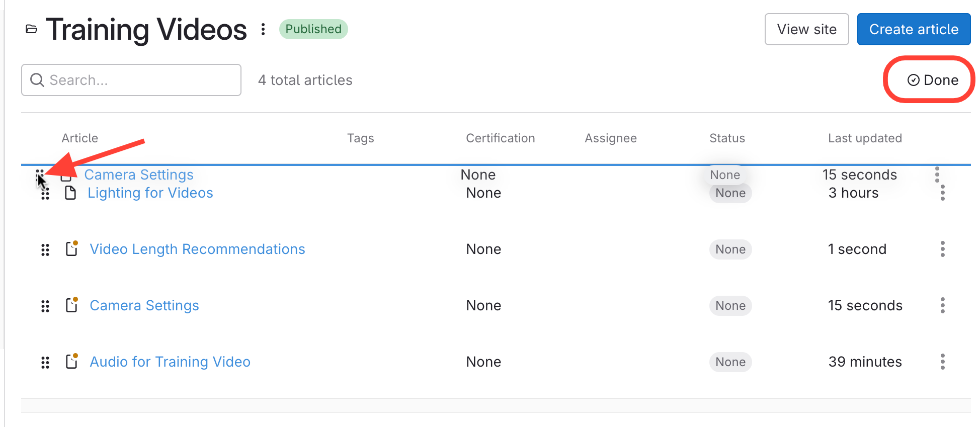The width and height of the screenshot is (980, 427).
Task: Click draft document icon for Video Length Recommendations
Action: [x=72, y=249]
